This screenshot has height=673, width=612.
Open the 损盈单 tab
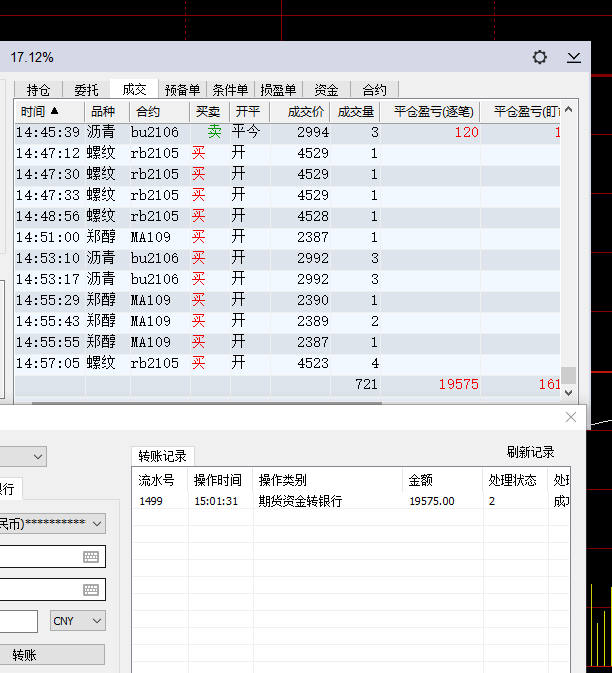point(279,90)
